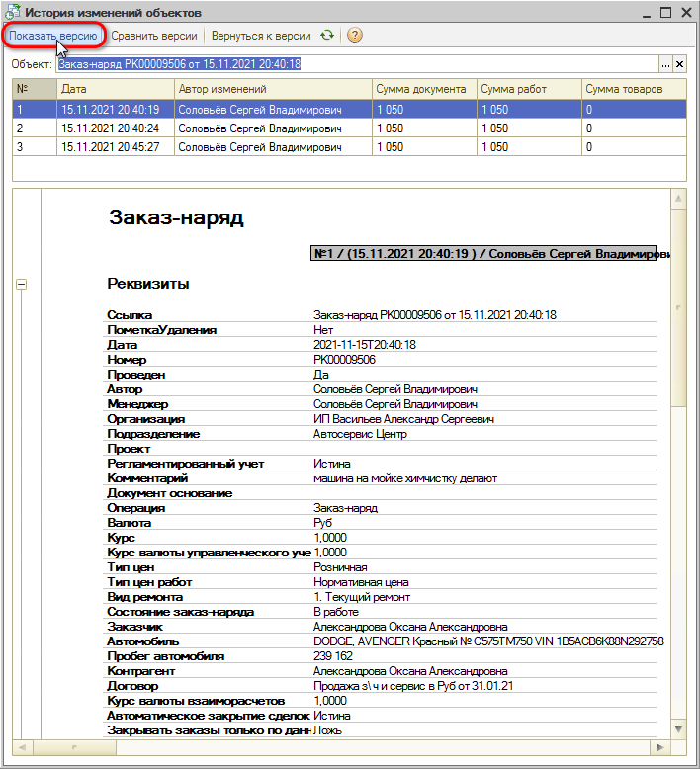Click the window icon in title bar
The height and width of the screenshot is (769, 700).
[12, 13]
